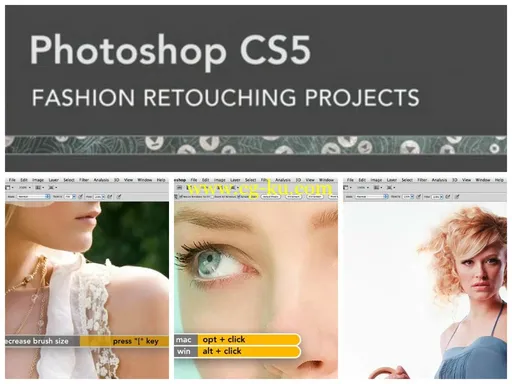
Task: Open brush Mode dropdown in right screenshot
Action: tap(372, 197)
